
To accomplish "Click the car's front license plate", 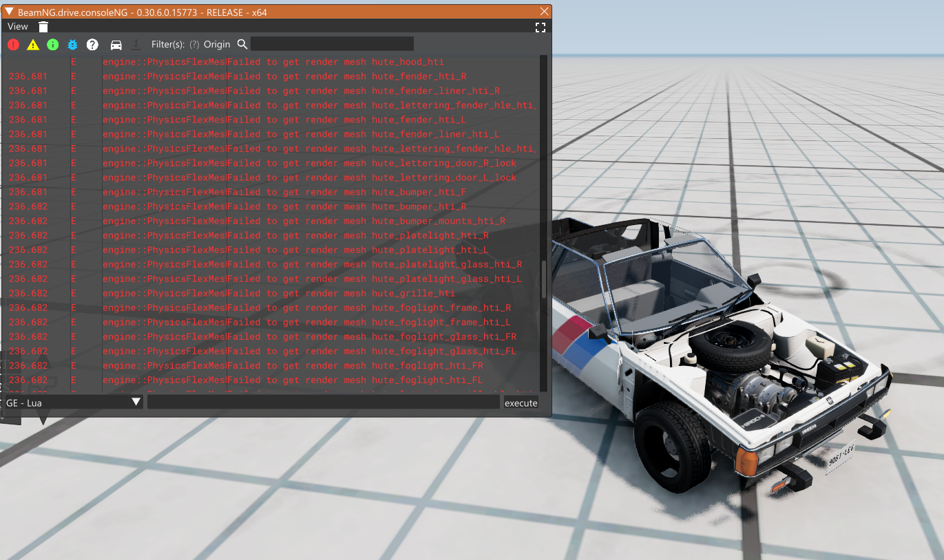I will [x=839, y=457].
